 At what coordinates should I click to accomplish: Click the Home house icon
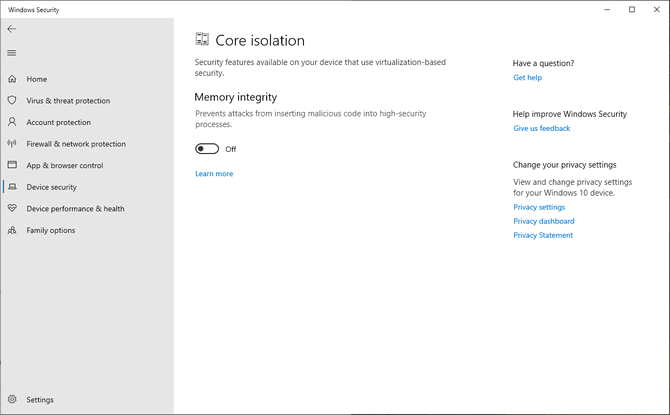pyautogui.click(x=12, y=79)
